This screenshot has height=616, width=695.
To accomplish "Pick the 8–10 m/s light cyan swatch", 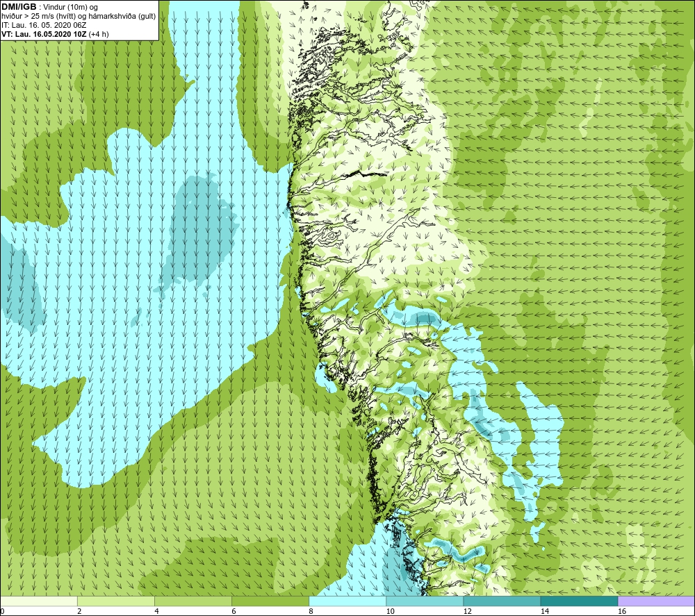I will pos(347,601).
